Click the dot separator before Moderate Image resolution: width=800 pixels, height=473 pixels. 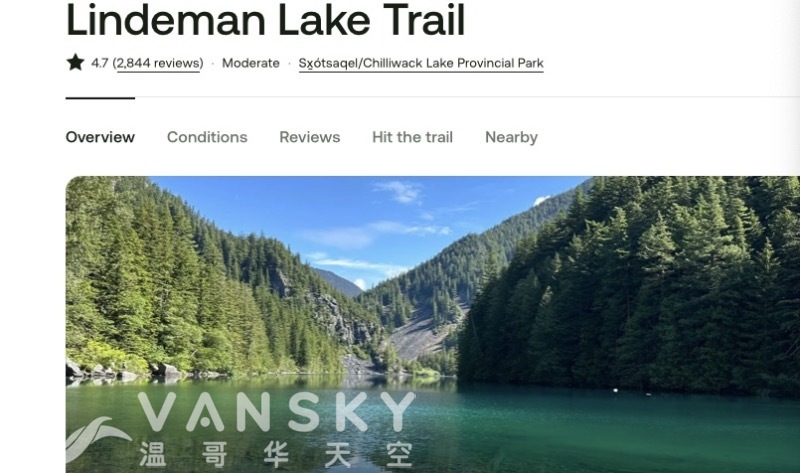click(213, 64)
